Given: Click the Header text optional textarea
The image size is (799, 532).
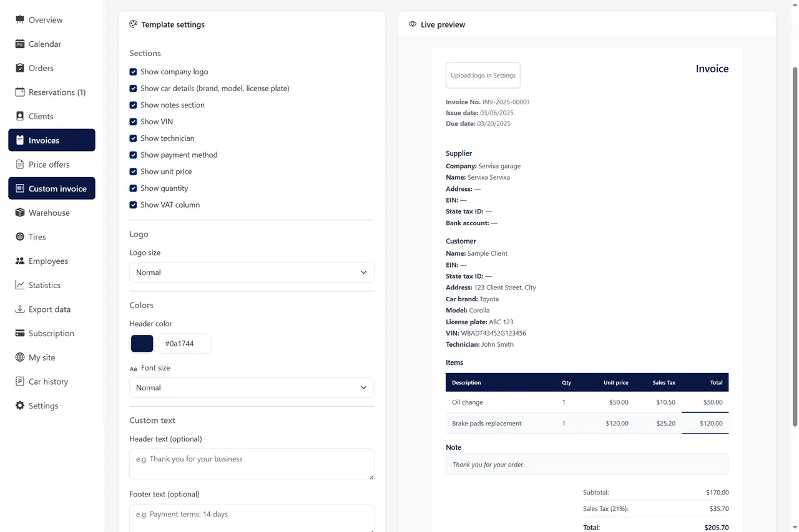Looking at the screenshot, I should pos(252,465).
